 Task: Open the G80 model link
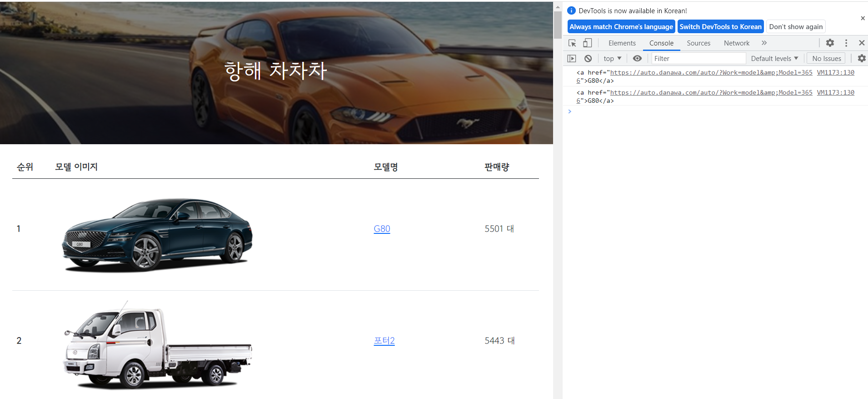click(382, 228)
